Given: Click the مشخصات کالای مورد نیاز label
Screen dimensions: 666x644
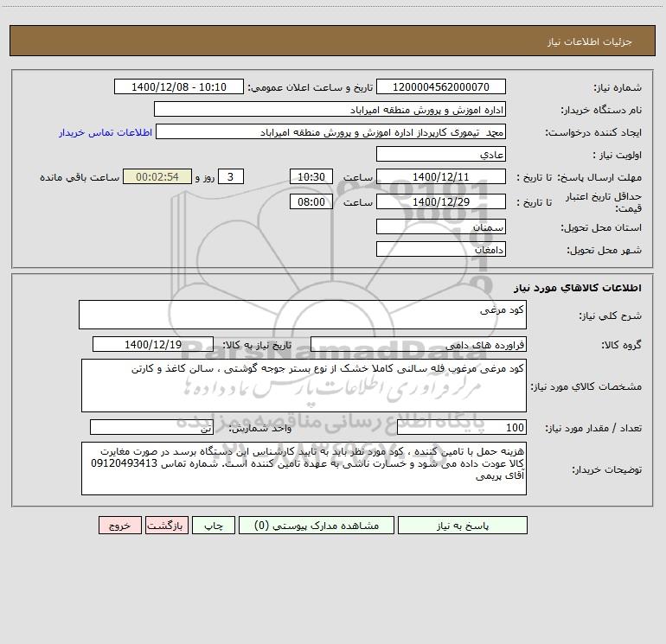Looking at the screenshot, I should [586, 386].
